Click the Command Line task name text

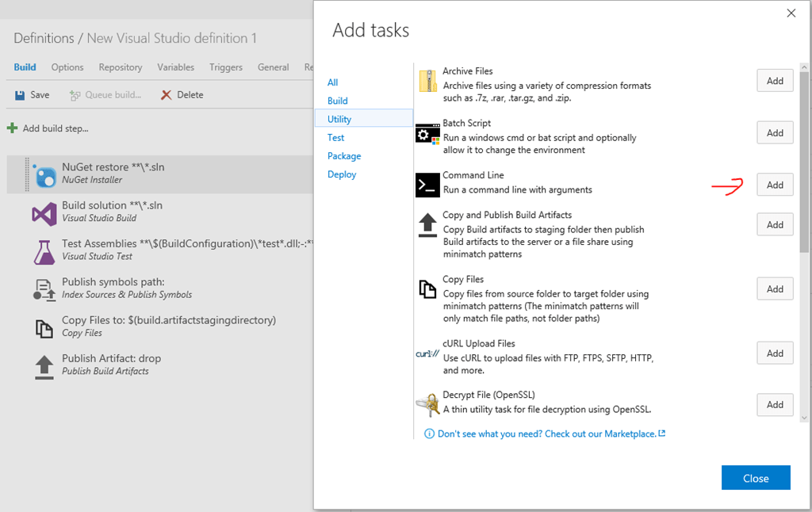click(473, 175)
